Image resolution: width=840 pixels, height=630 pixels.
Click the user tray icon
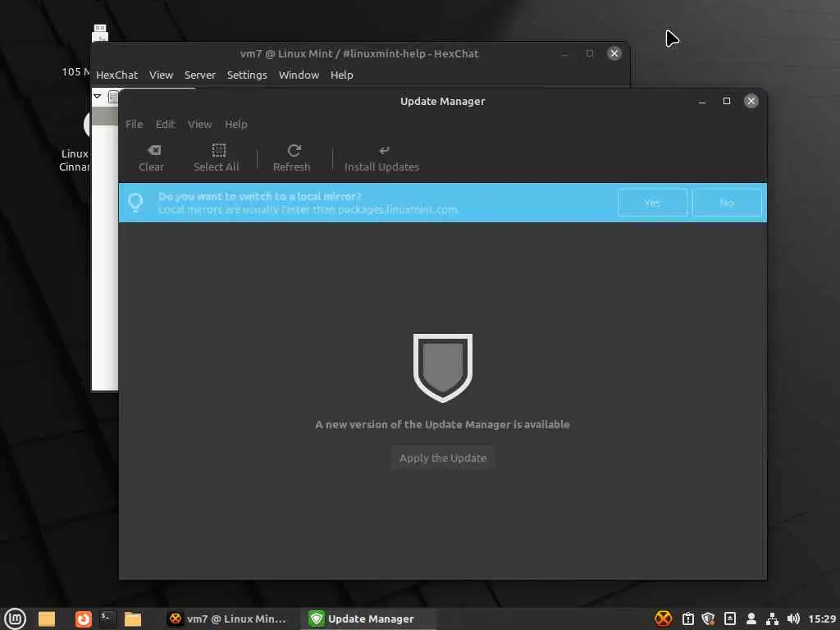tap(751, 619)
